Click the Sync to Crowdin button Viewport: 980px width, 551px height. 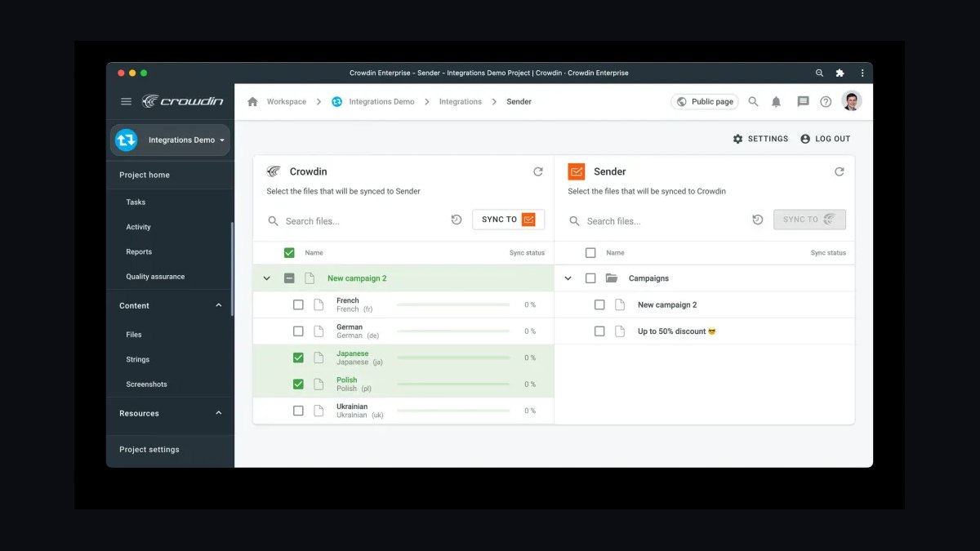[x=809, y=220]
